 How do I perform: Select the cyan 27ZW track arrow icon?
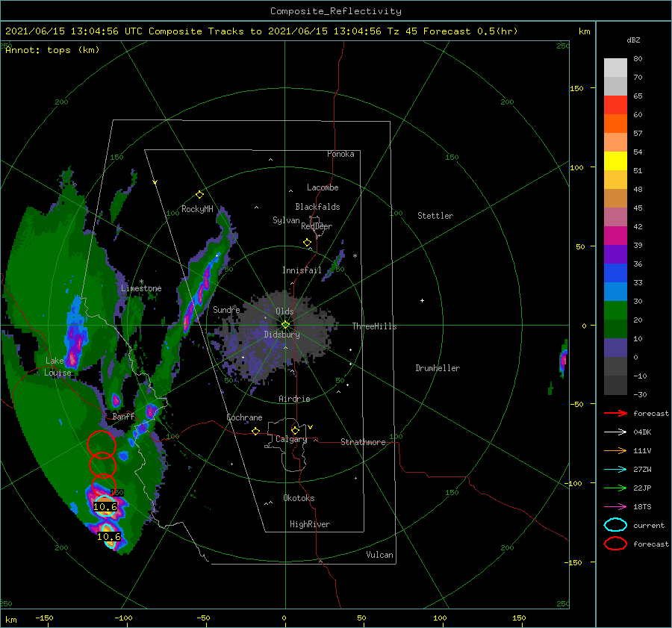tap(615, 470)
